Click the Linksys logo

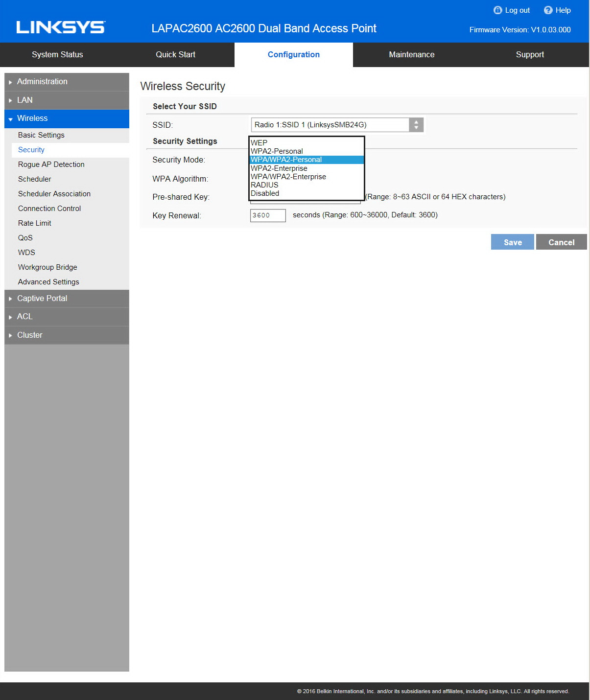61,27
